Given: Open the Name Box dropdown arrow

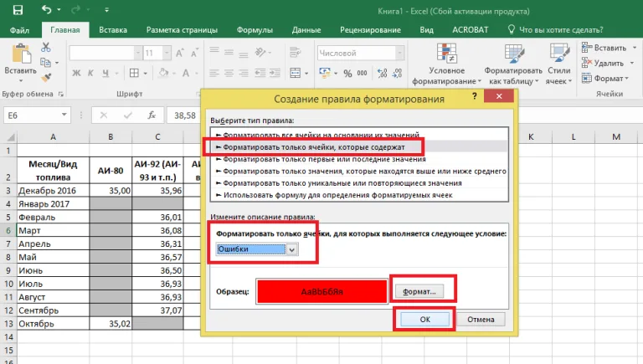Looking at the screenshot, I should tap(64, 115).
